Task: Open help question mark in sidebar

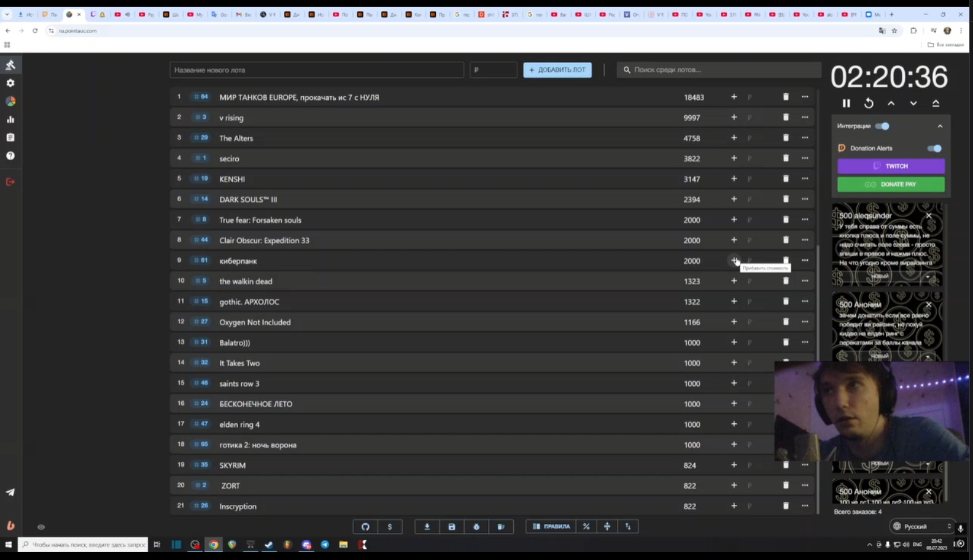Action: pyautogui.click(x=10, y=156)
